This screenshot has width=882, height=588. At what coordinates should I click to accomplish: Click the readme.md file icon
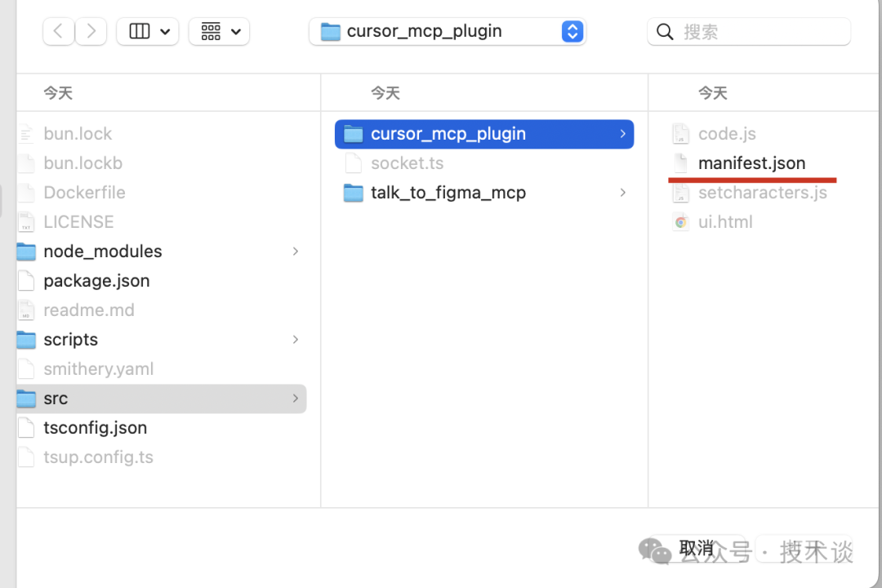coord(26,310)
